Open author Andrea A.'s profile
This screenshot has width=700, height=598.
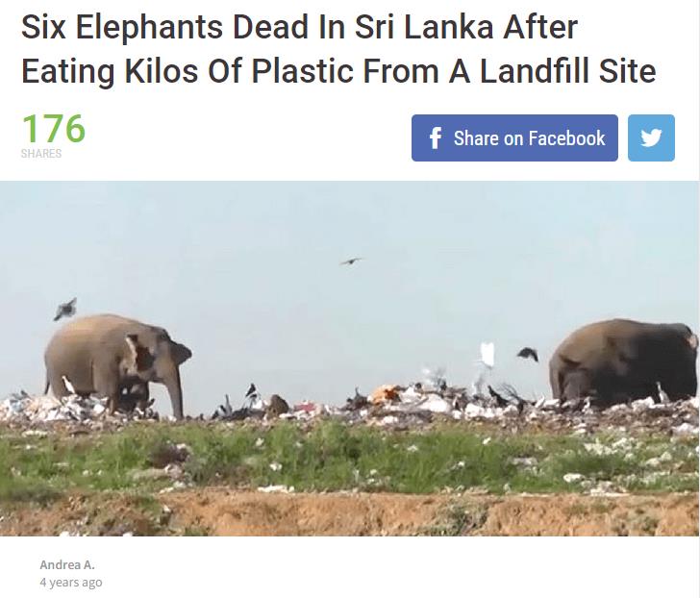pyautogui.click(x=67, y=564)
